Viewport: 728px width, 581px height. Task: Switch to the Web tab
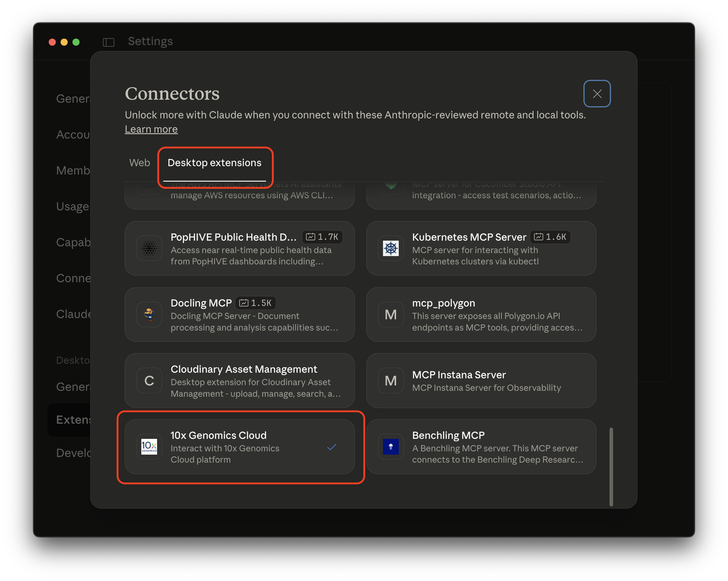(x=140, y=163)
